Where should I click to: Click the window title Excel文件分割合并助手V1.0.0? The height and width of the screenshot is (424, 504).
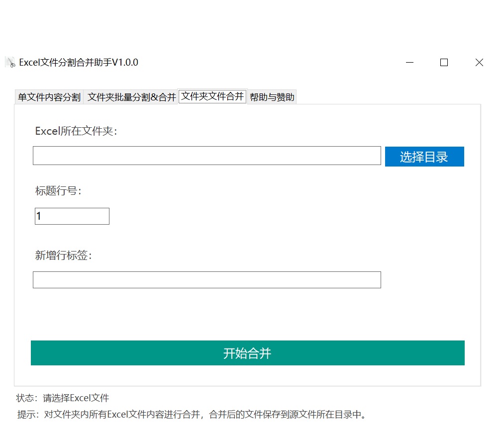[x=79, y=62]
